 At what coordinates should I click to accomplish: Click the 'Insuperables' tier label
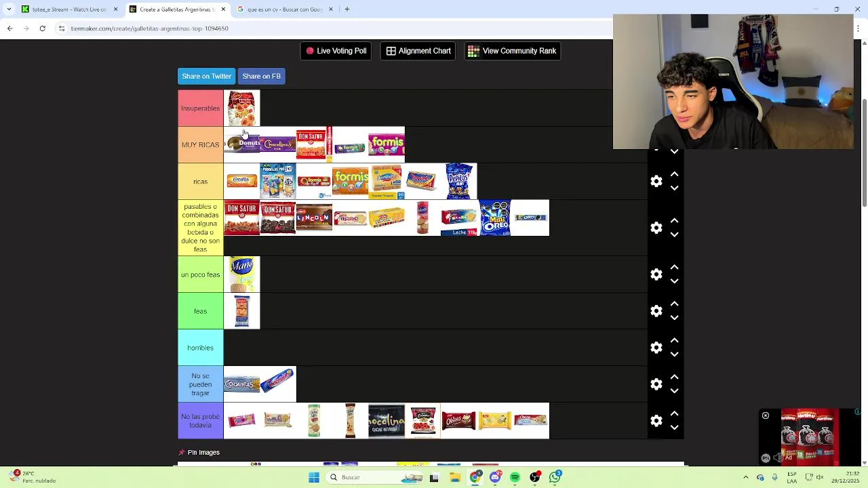pos(201,108)
